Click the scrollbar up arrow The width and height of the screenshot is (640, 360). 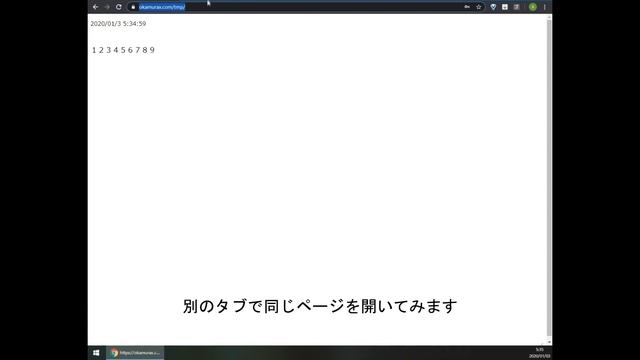point(549,17)
